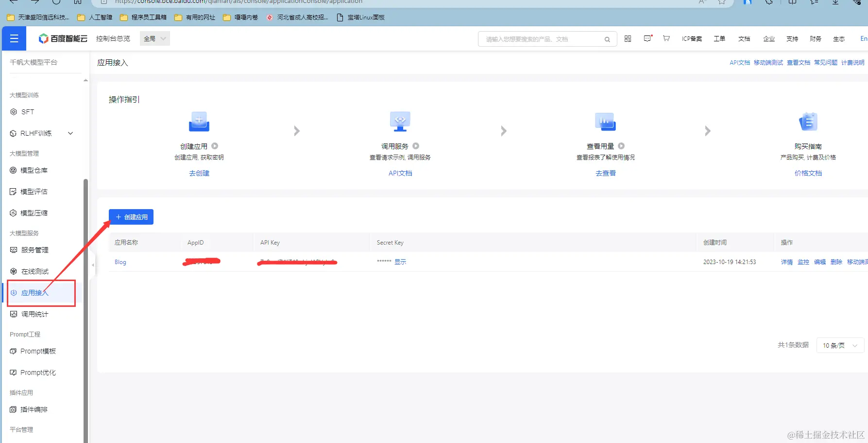This screenshot has width=868, height=443.
Task: Open the 文档 header menu
Action: pyautogui.click(x=744, y=39)
